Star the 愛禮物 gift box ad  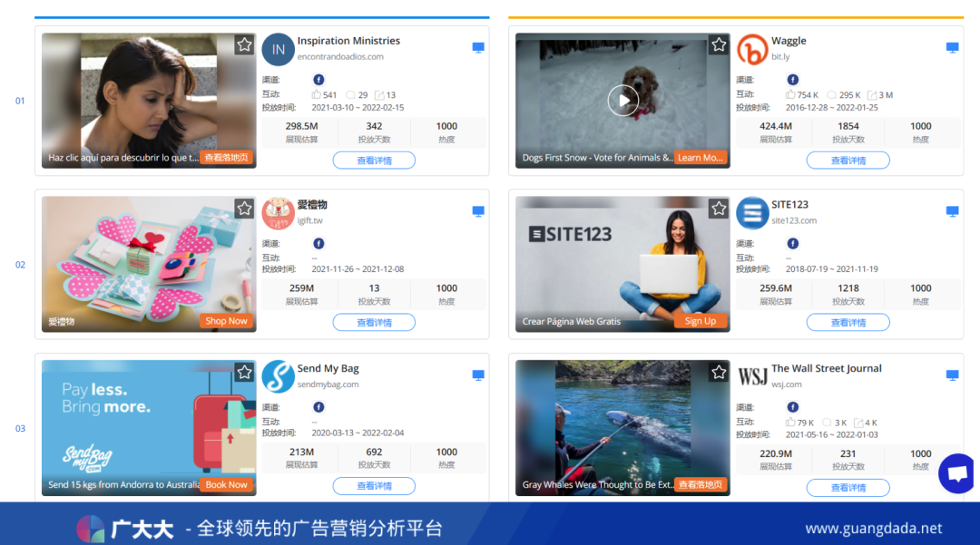(x=244, y=209)
